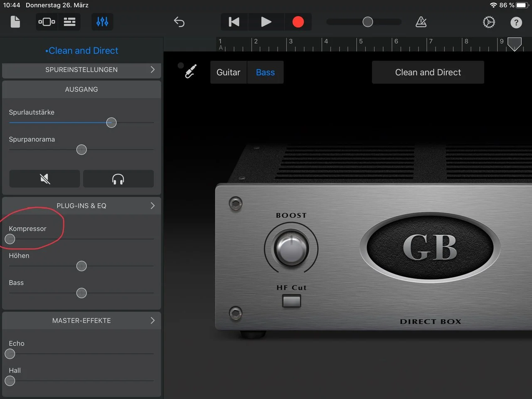532x399 pixels.
Task: Open Clean and Direct preset selector
Action: tap(428, 72)
